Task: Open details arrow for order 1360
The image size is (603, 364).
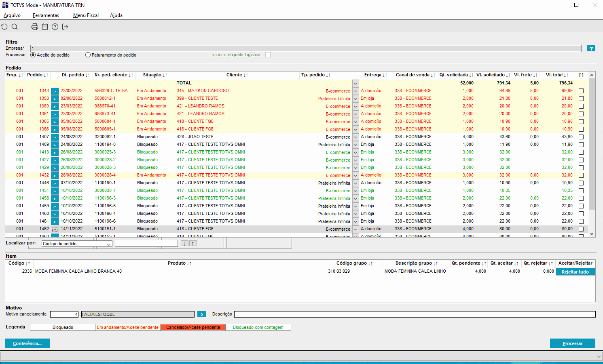Action: [55, 106]
